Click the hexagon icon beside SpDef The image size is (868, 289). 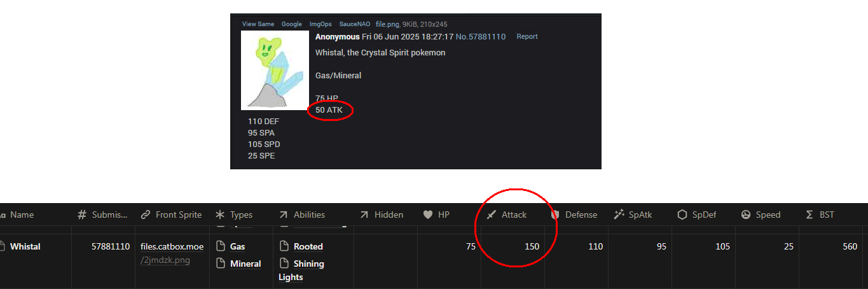click(682, 215)
